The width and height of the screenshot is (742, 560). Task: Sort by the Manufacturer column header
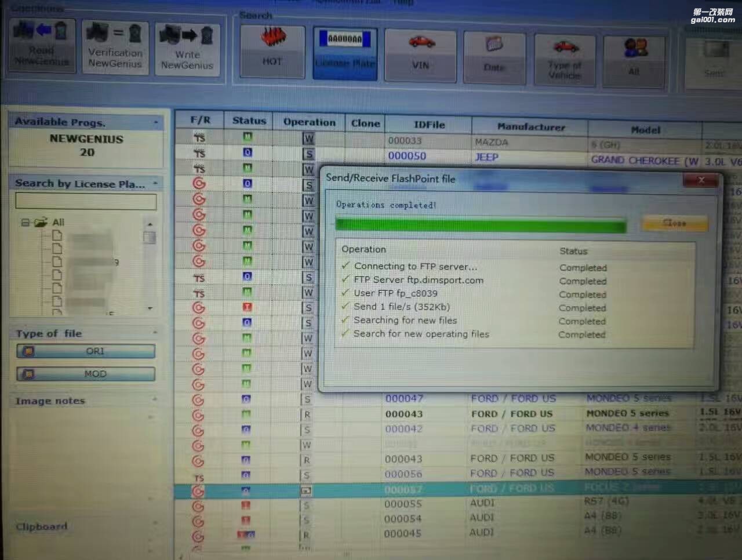pos(530,126)
